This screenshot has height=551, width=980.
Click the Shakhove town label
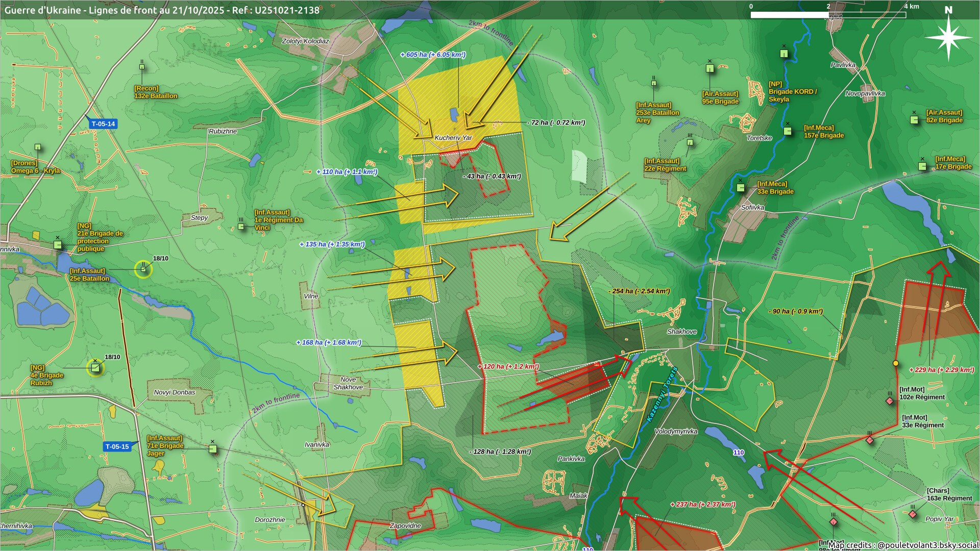tap(681, 332)
